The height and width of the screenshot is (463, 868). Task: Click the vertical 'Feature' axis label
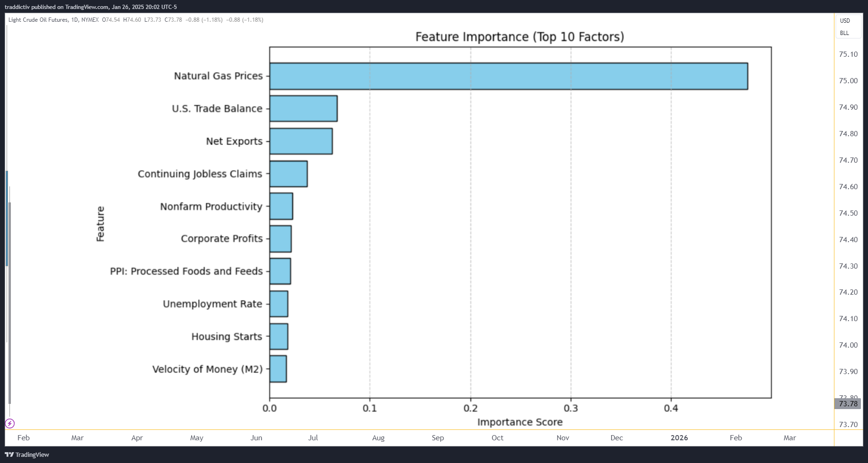(x=100, y=224)
